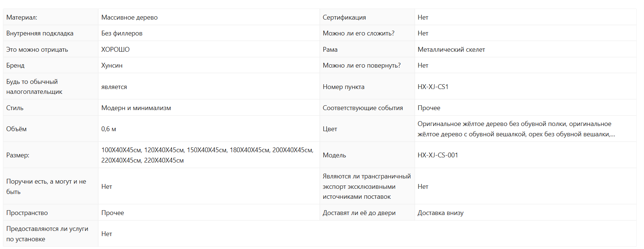Click the 'Пространство' label cell

27,213
